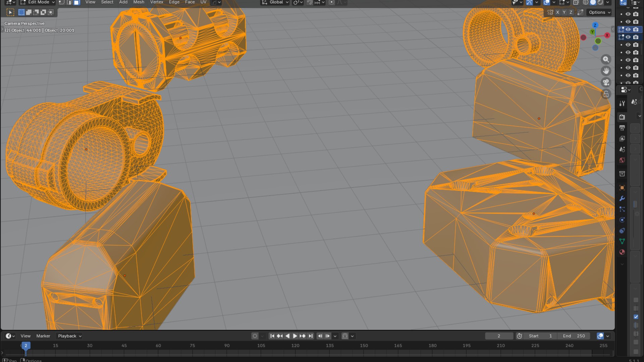Open the Mesh menu
This screenshot has height=362, width=644.
pyautogui.click(x=139, y=2)
